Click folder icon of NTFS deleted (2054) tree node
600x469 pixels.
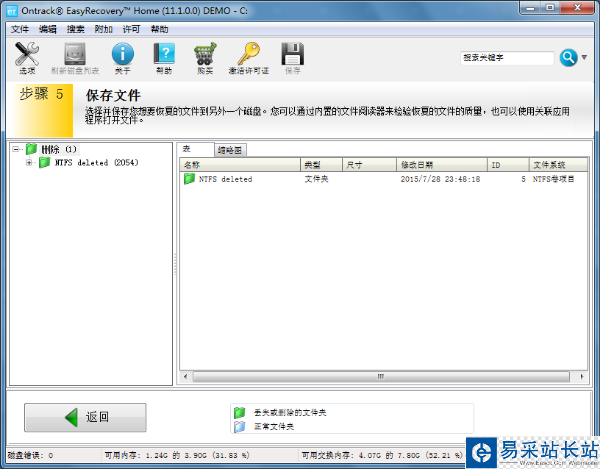coord(45,163)
